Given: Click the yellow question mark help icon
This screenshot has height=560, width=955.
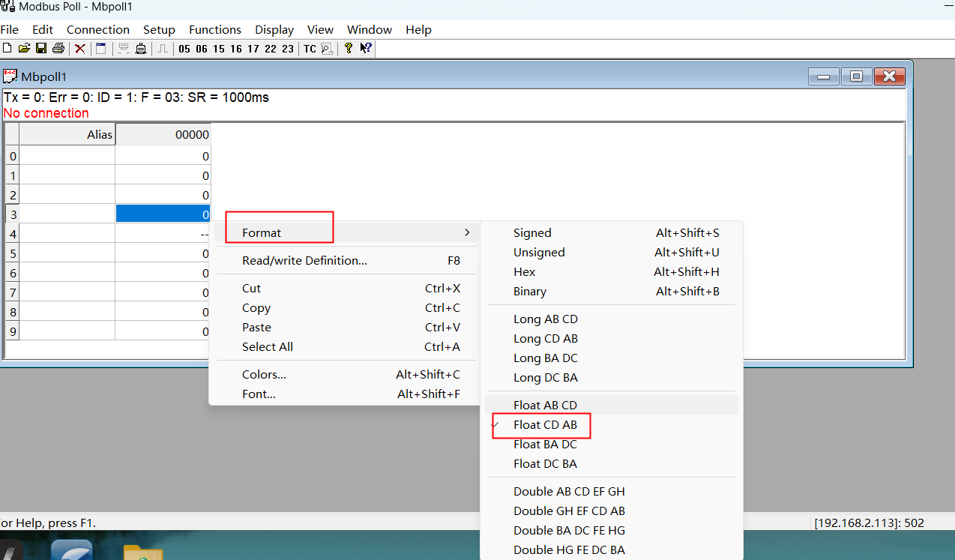Looking at the screenshot, I should [349, 49].
